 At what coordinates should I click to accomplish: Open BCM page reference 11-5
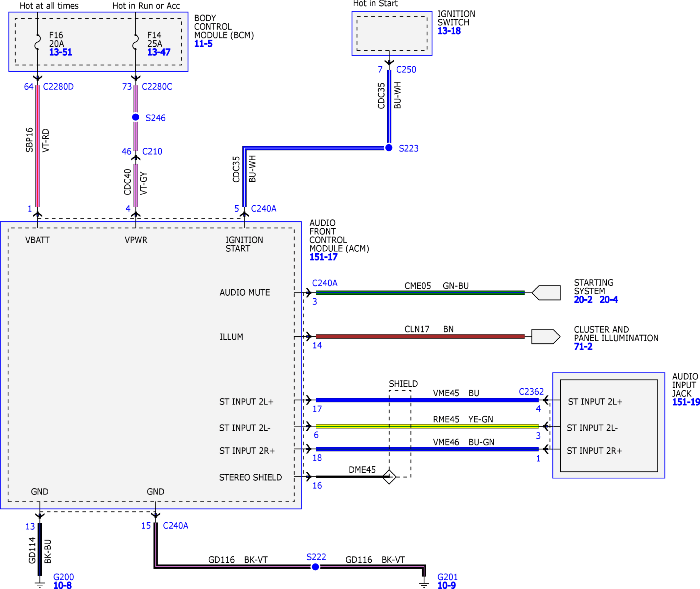[x=203, y=44]
